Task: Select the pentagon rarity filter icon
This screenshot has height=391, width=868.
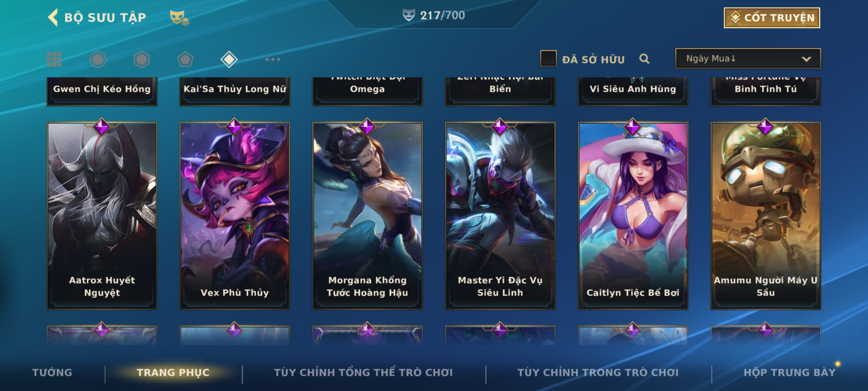Action: (185, 59)
